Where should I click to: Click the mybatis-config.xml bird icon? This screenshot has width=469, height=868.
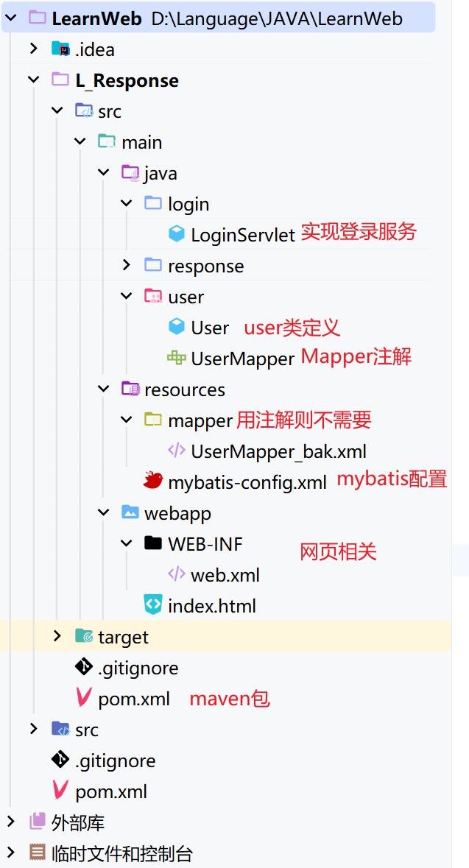[x=153, y=481]
